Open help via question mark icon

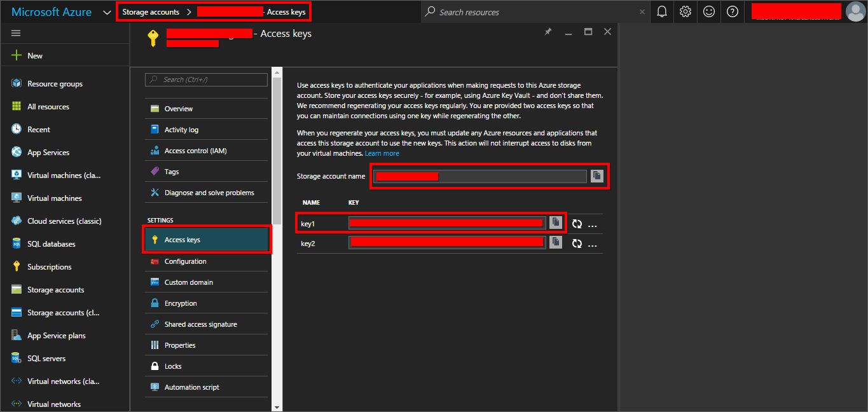pos(732,11)
